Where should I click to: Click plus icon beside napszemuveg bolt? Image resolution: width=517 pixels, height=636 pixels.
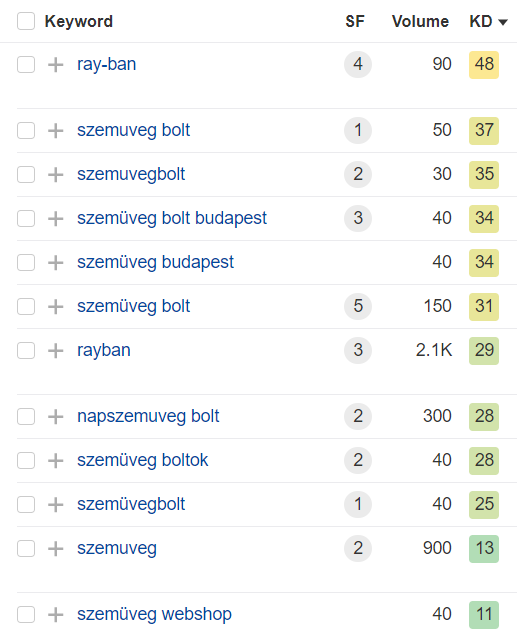(x=56, y=417)
